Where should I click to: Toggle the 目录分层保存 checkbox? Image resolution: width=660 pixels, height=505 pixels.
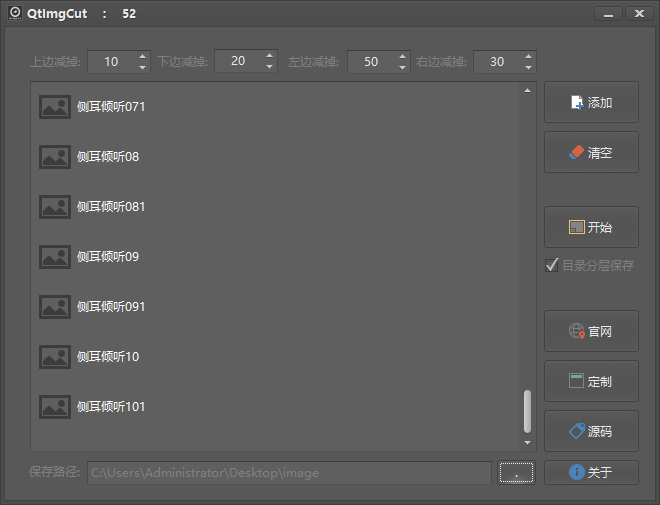(589, 265)
